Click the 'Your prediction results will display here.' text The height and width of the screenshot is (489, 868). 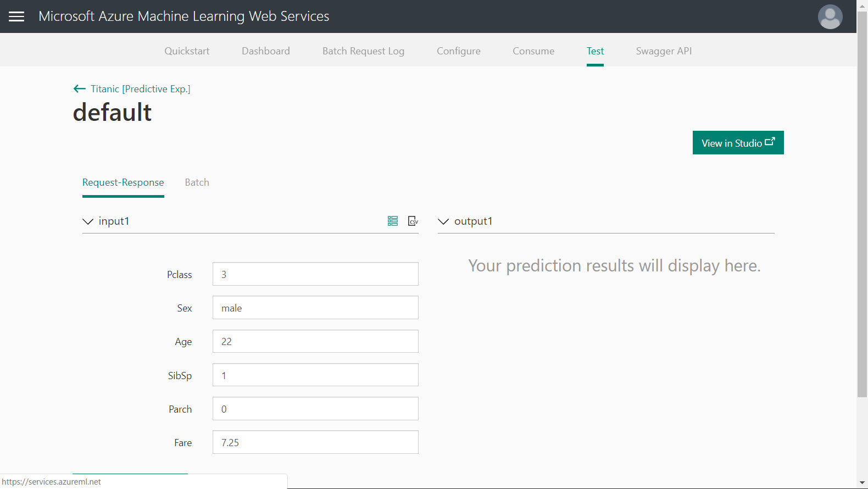[x=614, y=266]
